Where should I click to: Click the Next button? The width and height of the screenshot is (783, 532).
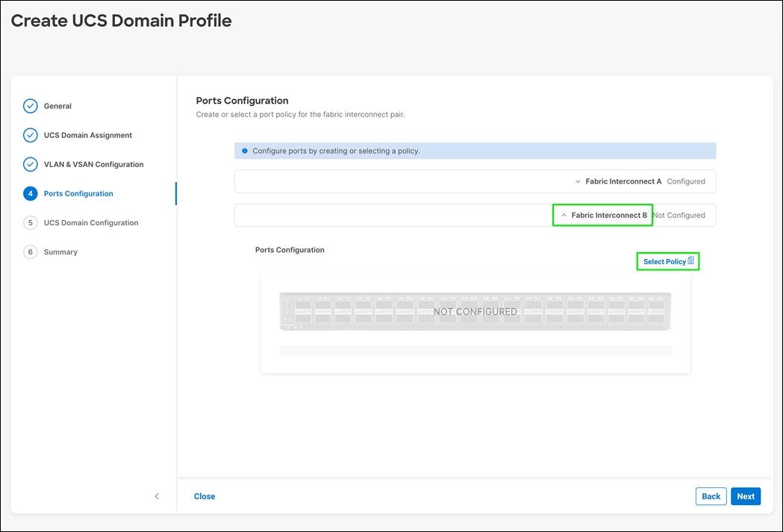[745, 495]
